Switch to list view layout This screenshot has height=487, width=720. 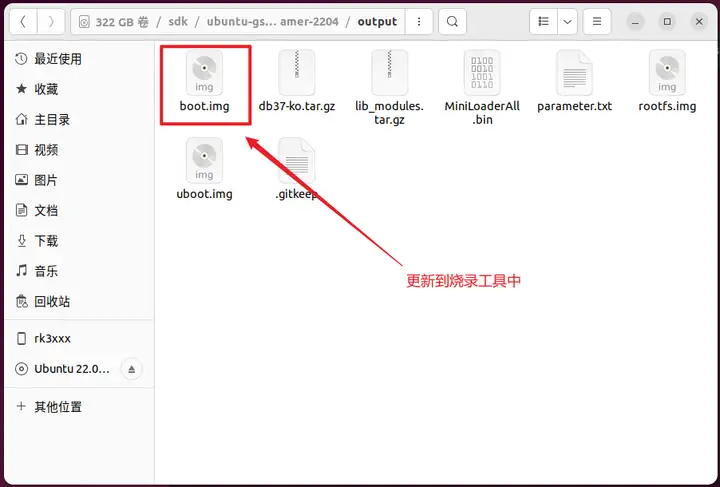coord(544,22)
